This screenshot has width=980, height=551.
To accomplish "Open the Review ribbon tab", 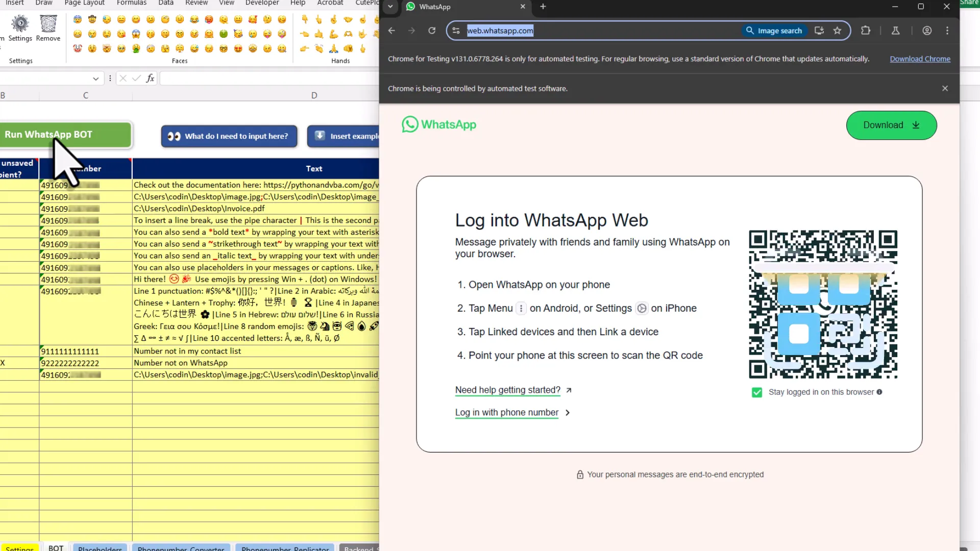I will click(197, 3).
